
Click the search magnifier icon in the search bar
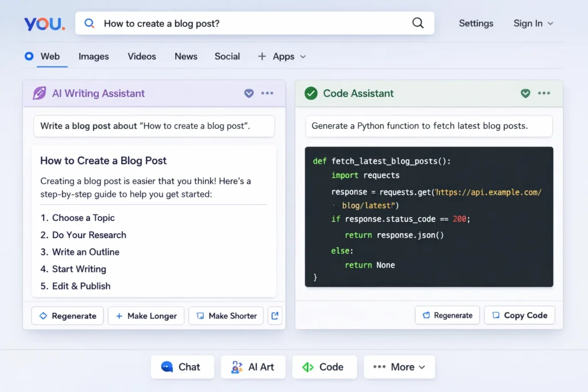(90, 23)
